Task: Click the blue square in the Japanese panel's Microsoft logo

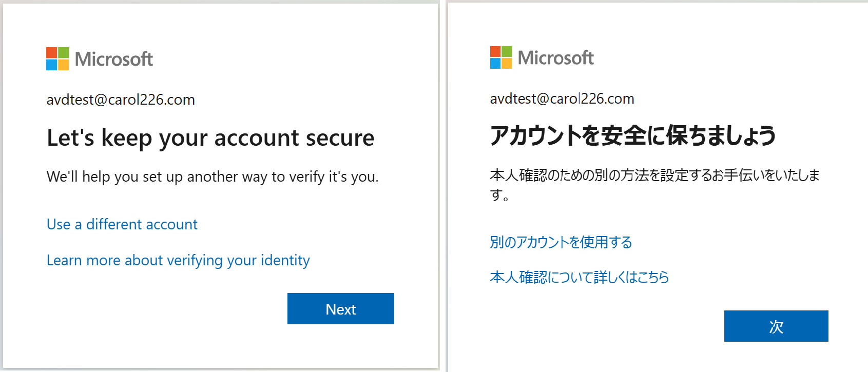Action: click(x=495, y=63)
